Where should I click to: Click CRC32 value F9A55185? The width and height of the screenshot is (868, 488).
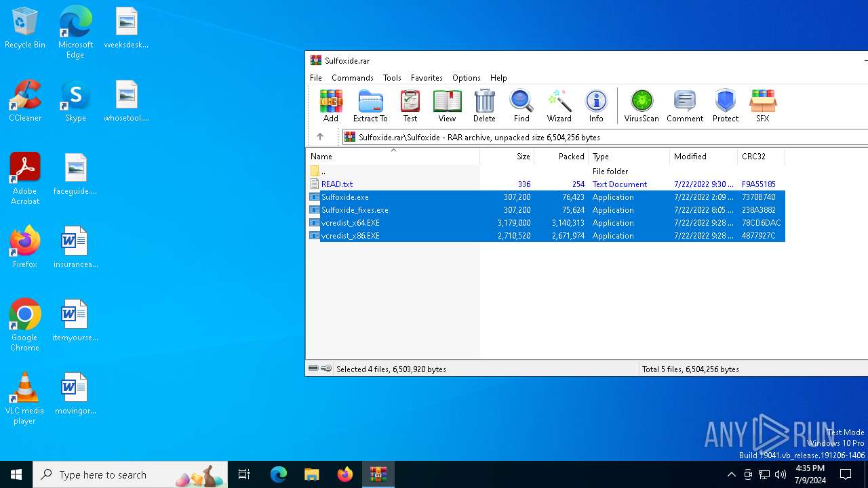click(x=759, y=184)
